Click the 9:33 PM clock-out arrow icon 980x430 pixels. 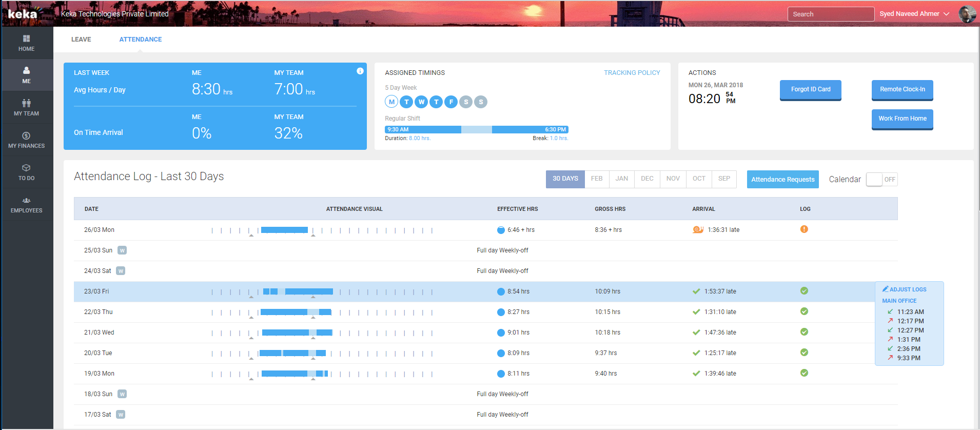click(x=890, y=358)
